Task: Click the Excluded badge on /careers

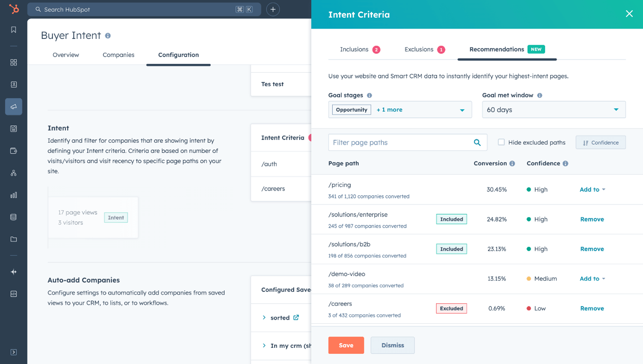Action: (451, 308)
